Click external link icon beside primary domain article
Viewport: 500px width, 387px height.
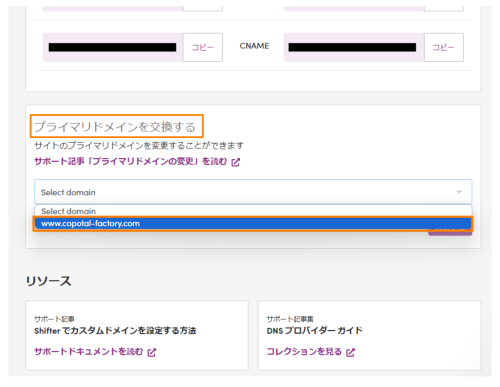point(236,162)
